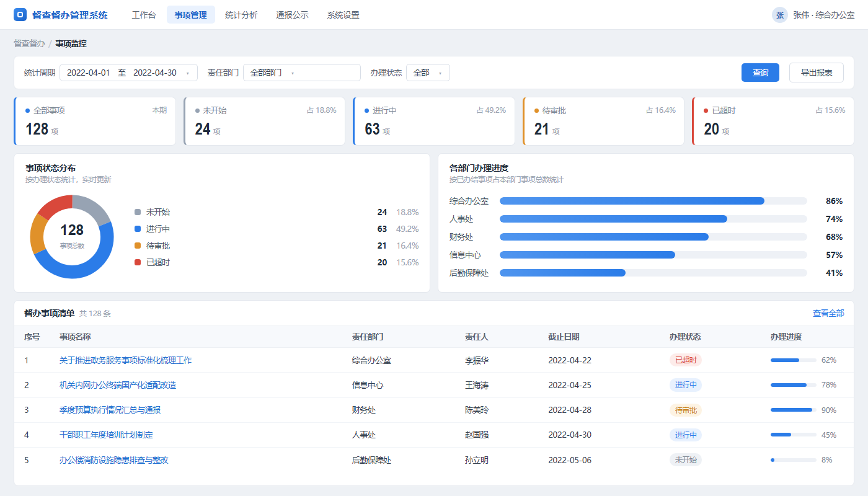The width and height of the screenshot is (868, 496).
Task: Click the orange 待审批 legend swatch
Action: click(138, 246)
